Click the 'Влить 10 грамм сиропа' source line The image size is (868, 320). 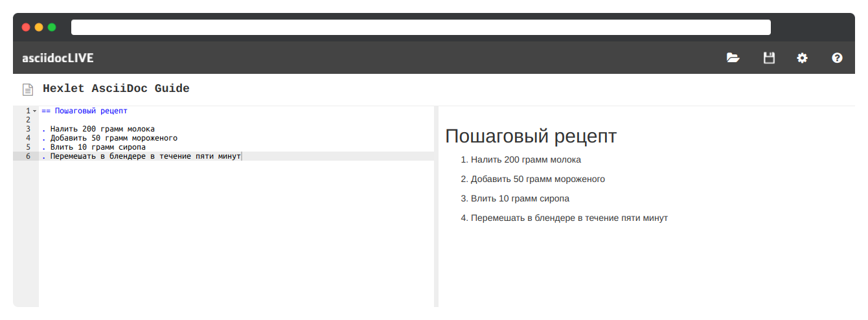97,147
